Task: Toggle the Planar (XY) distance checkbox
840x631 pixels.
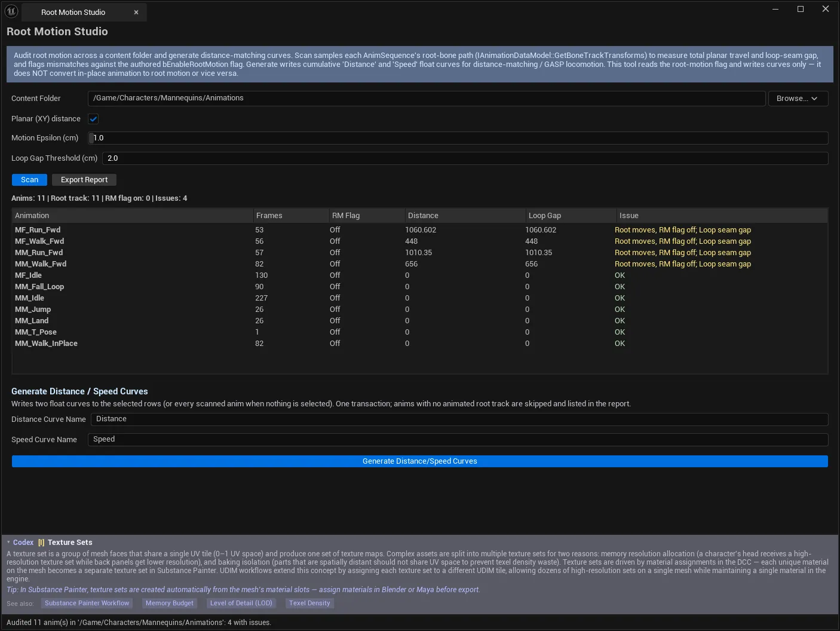Action: coord(93,119)
